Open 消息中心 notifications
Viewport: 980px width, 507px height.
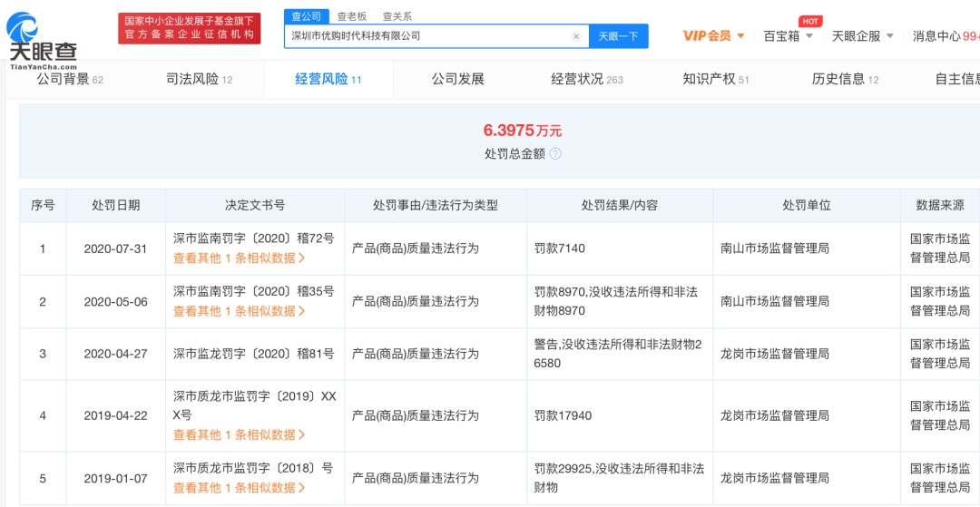946,35
